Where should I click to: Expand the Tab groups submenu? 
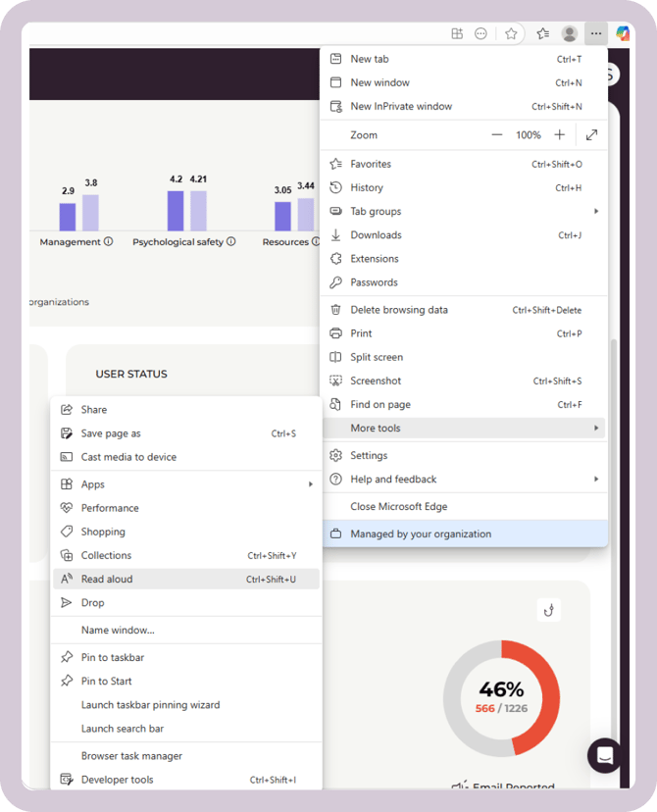click(x=463, y=212)
